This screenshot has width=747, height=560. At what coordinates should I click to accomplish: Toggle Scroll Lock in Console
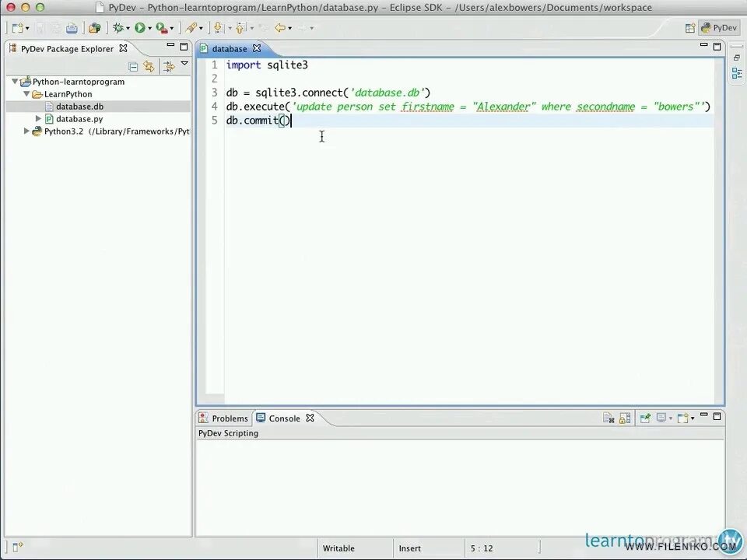[x=625, y=418]
